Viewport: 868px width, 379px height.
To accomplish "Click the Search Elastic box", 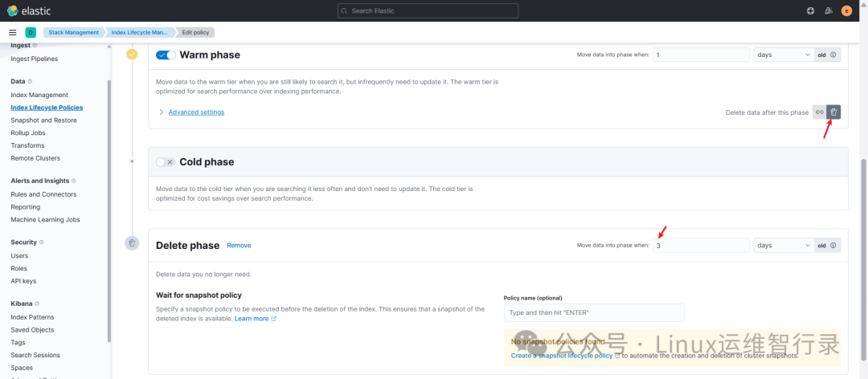I will click(x=428, y=10).
